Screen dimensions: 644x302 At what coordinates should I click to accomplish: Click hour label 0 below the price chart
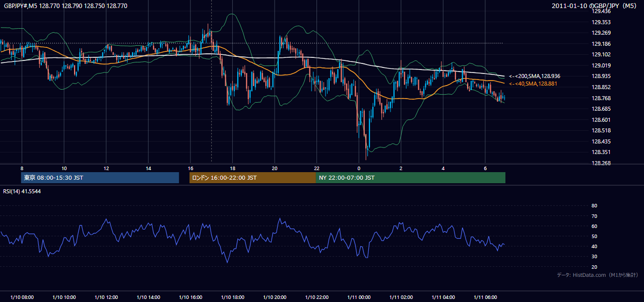359,168
